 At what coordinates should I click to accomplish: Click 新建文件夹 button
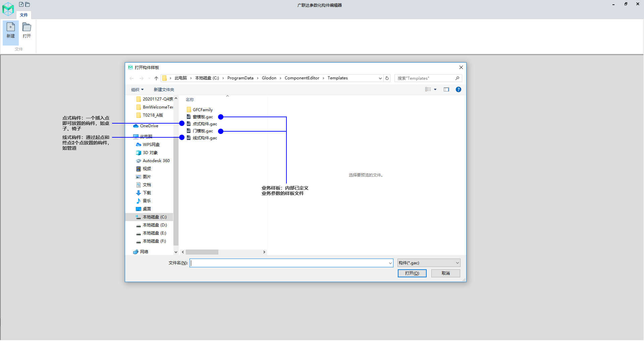pyautogui.click(x=164, y=89)
